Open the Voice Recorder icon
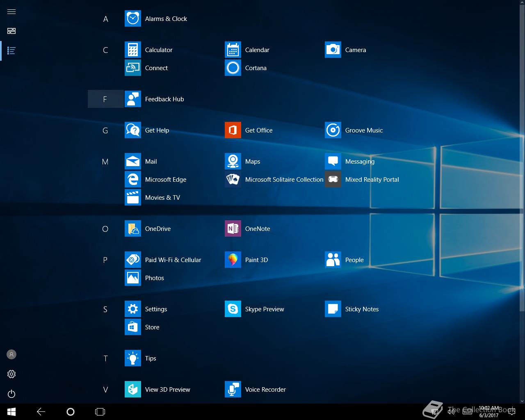Image resolution: width=525 pixels, height=420 pixels. (x=233, y=390)
